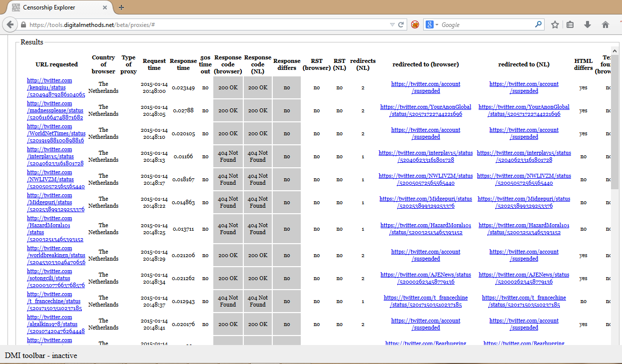Image resolution: width=622 pixels, height=364 pixels.
Task: Open a new tab with plus button
Action: (x=121, y=7)
